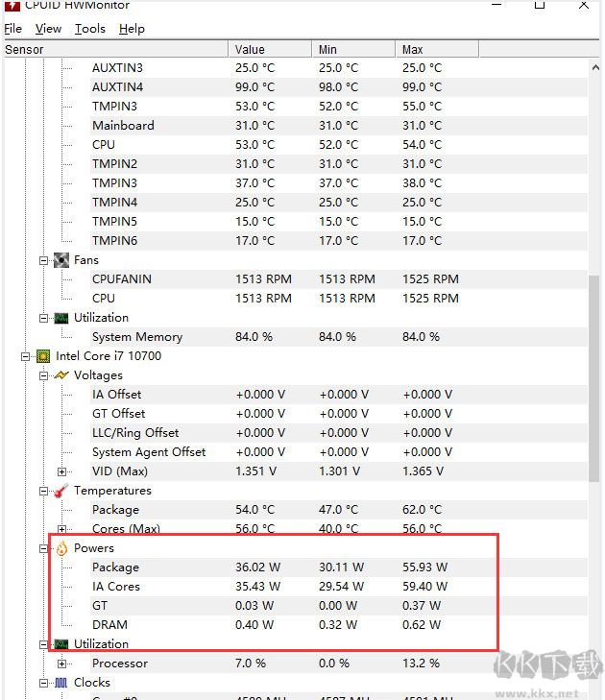Click the Voltages lightning icon
The height and width of the screenshot is (700, 605).
pos(61,375)
